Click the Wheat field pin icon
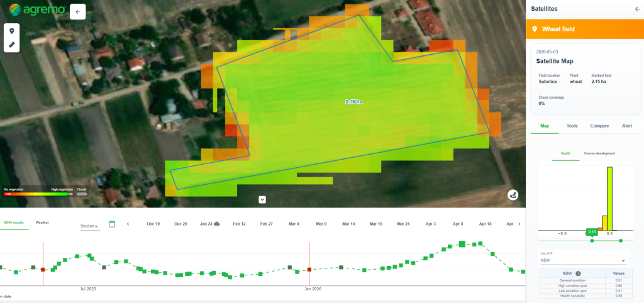Image resolution: width=644 pixels, height=303 pixels. pyautogui.click(x=535, y=29)
